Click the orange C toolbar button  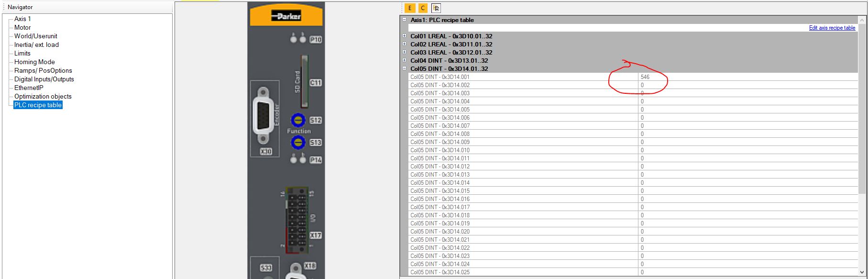(x=423, y=8)
